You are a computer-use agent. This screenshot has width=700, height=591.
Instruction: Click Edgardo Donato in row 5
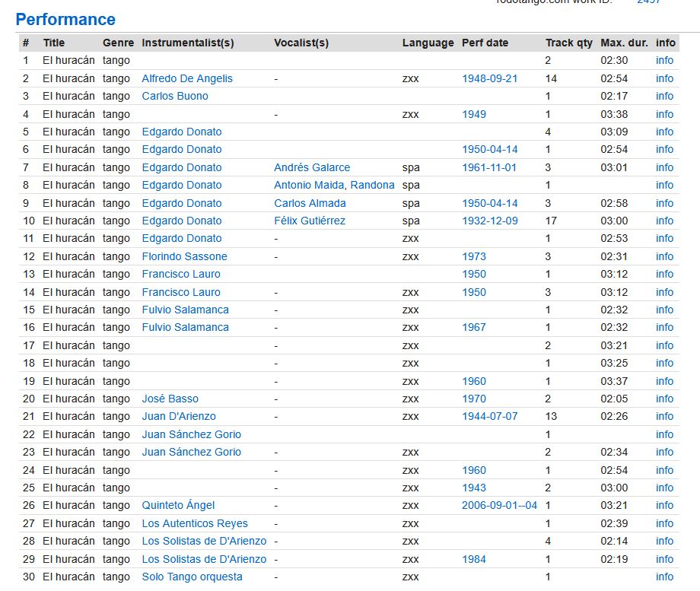point(182,132)
